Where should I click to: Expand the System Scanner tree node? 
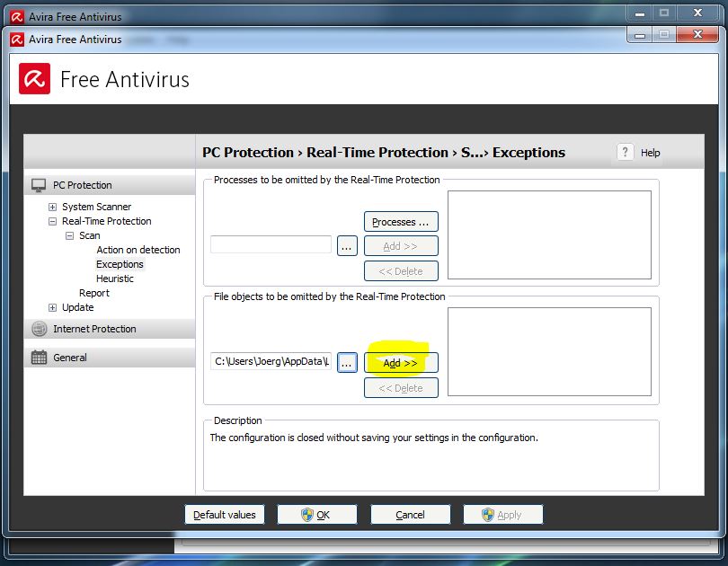tap(52, 207)
